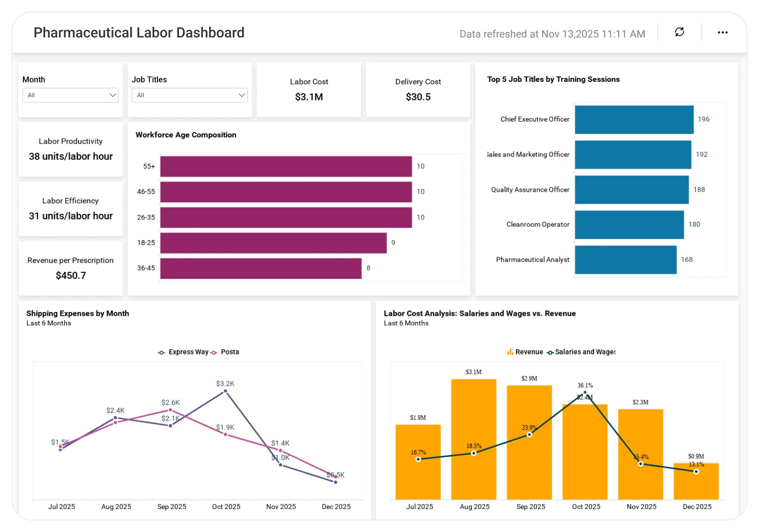Click the 55+ age group bar

(x=286, y=166)
